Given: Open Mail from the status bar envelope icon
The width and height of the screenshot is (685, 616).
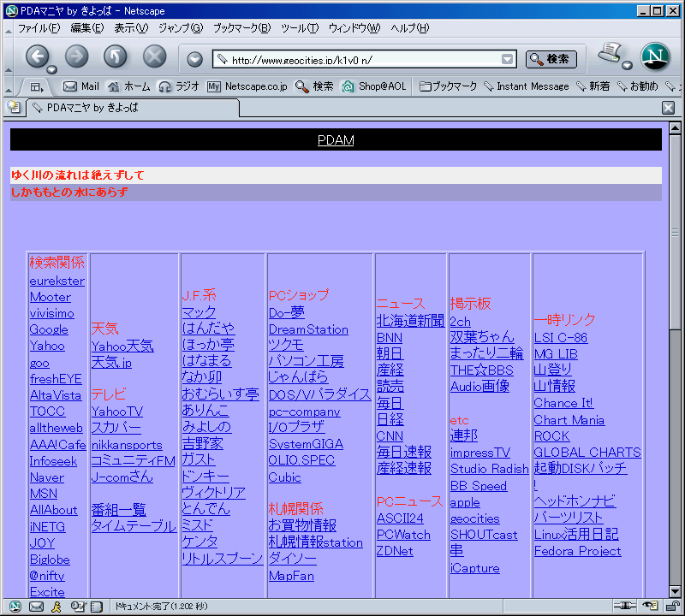Looking at the screenshot, I should coord(36,606).
